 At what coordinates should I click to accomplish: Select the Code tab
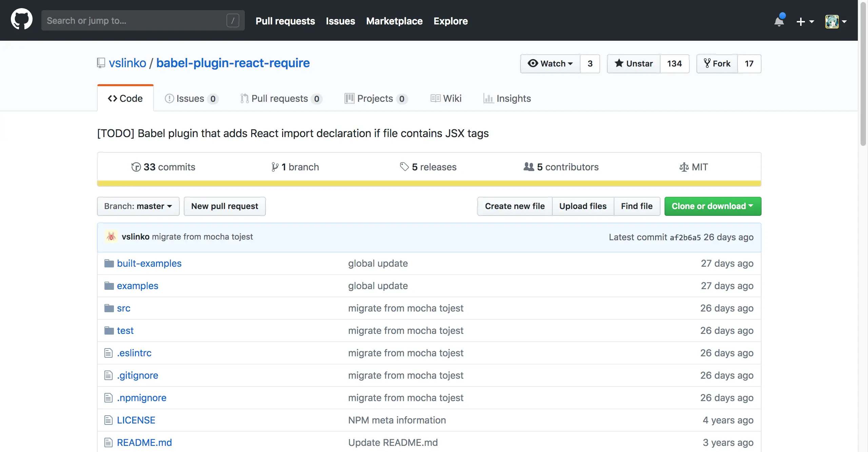point(125,98)
